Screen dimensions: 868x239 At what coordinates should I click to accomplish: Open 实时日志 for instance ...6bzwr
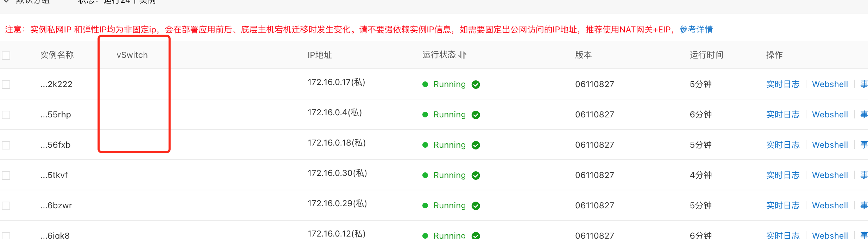click(x=783, y=206)
